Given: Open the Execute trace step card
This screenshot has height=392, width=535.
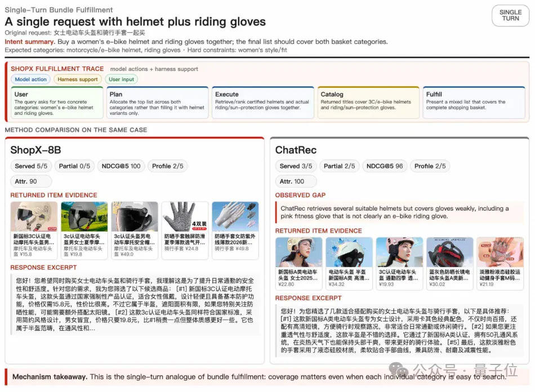Looking at the screenshot, I should click(263, 103).
